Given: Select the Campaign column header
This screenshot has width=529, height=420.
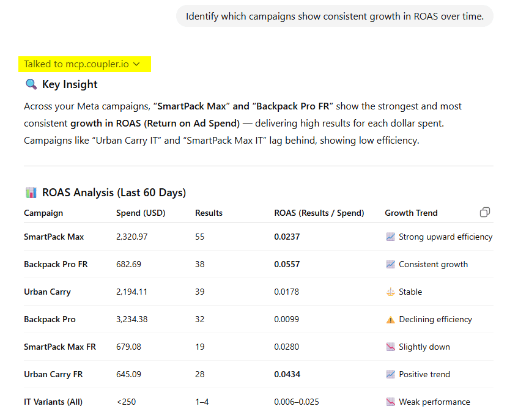Looking at the screenshot, I should pyautogui.click(x=41, y=213).
